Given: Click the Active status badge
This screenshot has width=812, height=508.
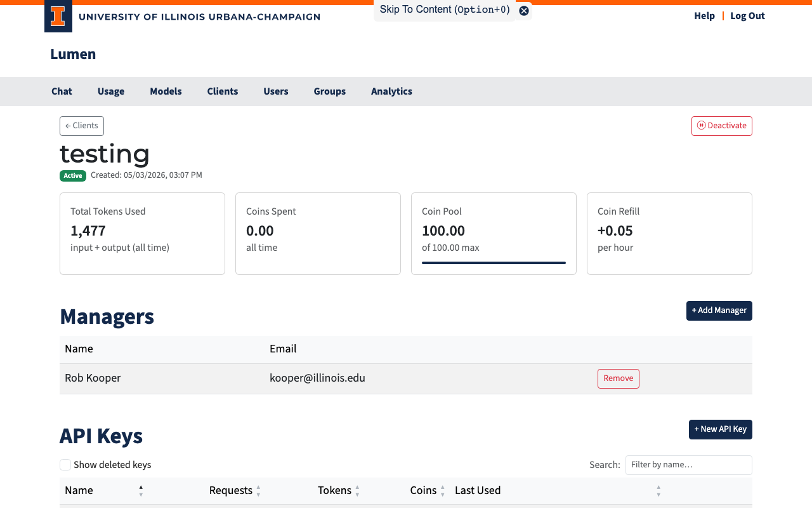Looking at the screenshot, I should (x=73, y=175).
